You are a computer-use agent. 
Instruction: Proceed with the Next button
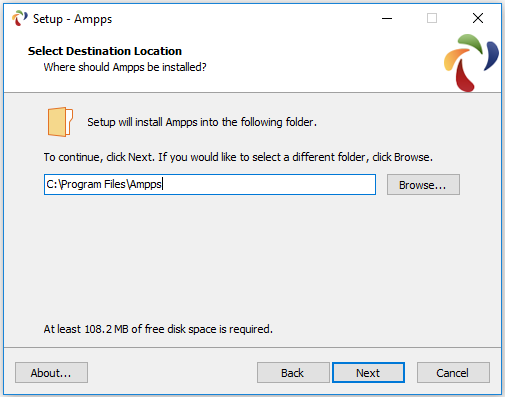(x=368, y=373)
